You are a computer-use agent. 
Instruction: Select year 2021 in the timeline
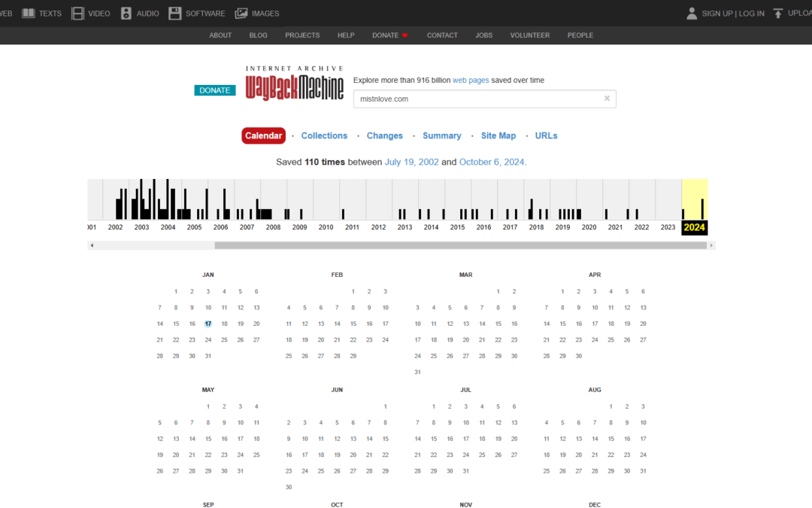point(615,227)
